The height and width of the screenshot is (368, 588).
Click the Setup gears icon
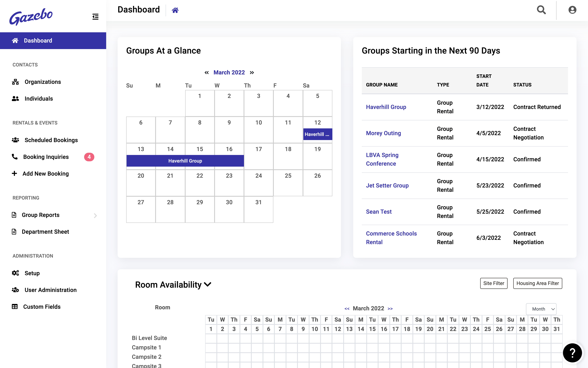point(15,273)
